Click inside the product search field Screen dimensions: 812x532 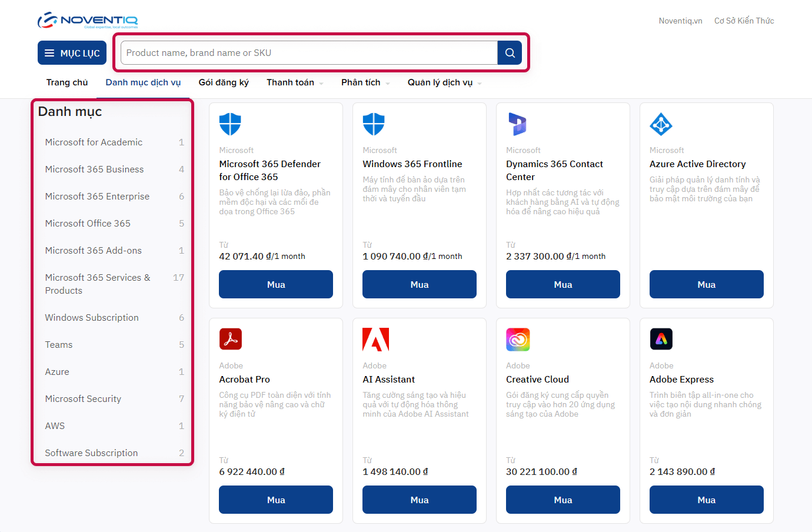pos(306,52)
